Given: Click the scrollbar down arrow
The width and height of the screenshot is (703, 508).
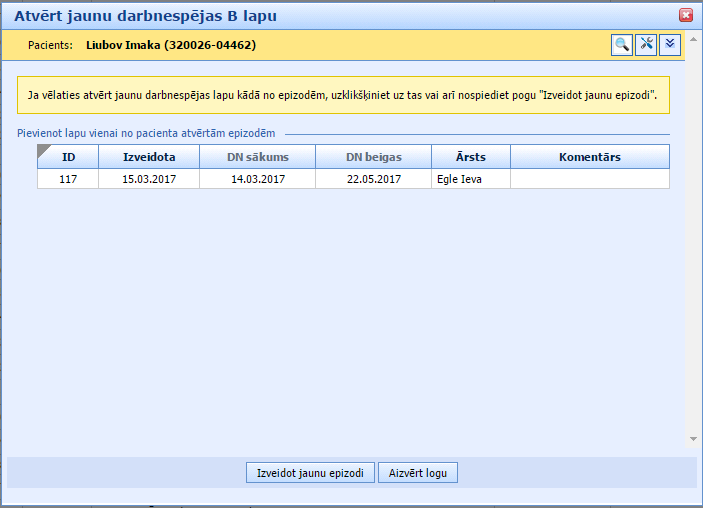Looking at the screenshot, I should coord(692,438).
